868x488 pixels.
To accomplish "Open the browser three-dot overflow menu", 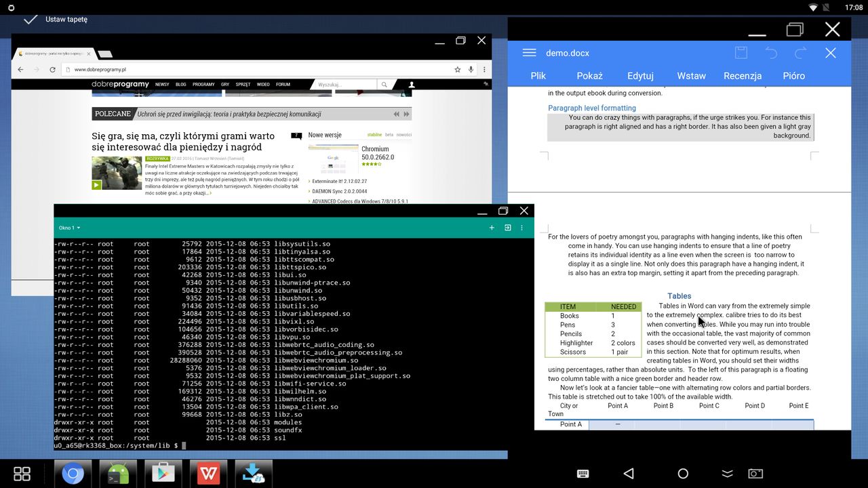I will point(484,69).
